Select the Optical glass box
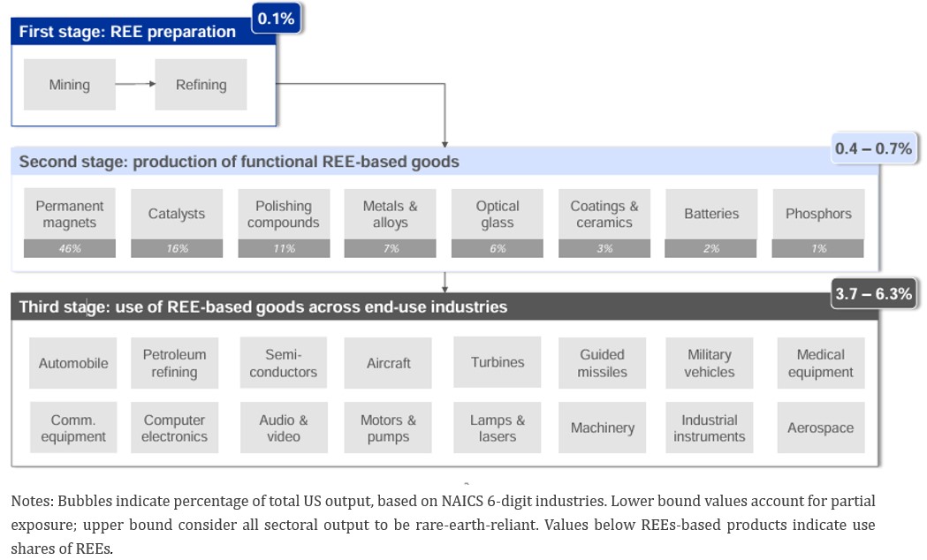 (498, 214)
